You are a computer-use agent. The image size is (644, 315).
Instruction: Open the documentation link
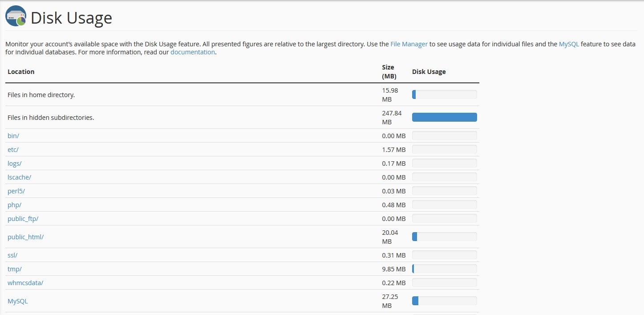click(192, 52)
